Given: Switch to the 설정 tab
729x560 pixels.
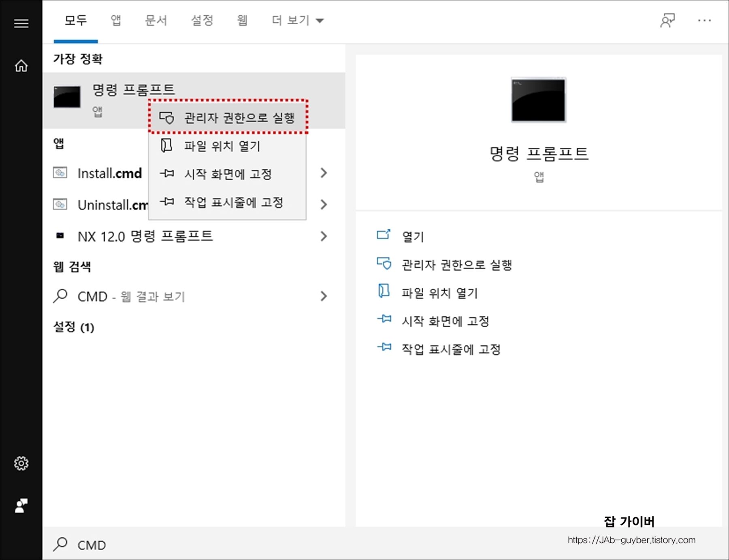Looking at the screenshot, I should click(202, 21).
